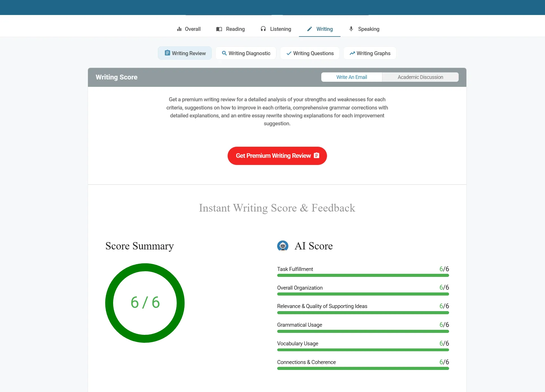Click the Writing pencil icon
The width and height of the screenshot is (545, 392).
(310, 29)
